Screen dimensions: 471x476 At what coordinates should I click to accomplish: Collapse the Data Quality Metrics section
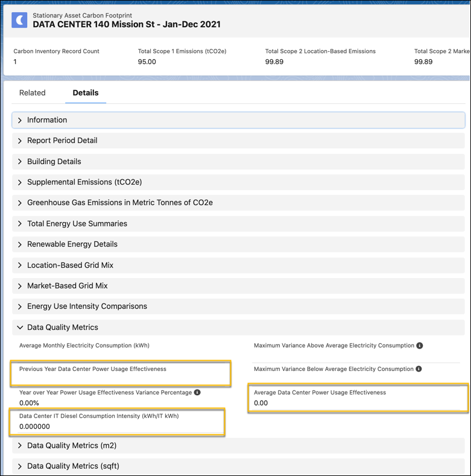tap(238, 328)
